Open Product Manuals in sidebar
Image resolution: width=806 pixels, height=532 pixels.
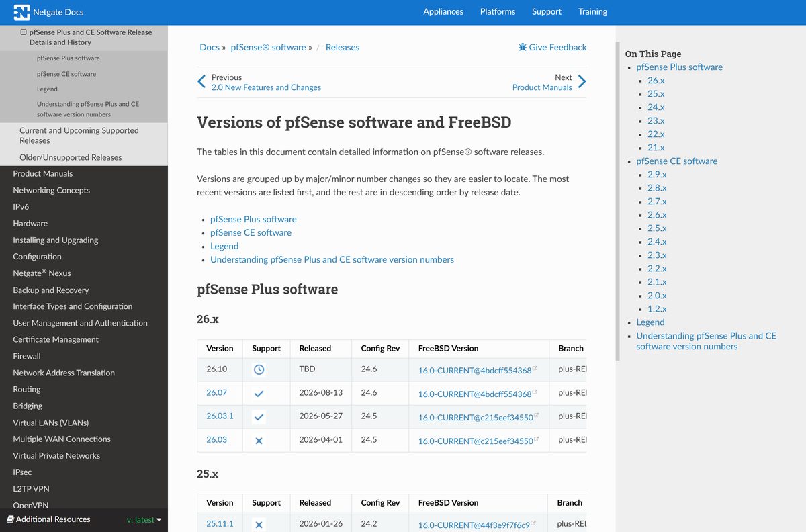[x=42, y=173]
